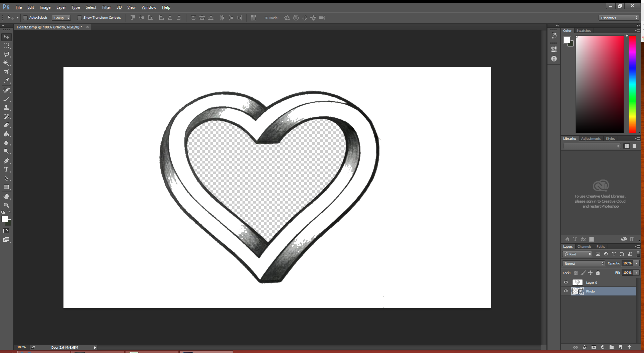
Task: Select the Clone Stamp tool
Action: [x=6, y=108]
